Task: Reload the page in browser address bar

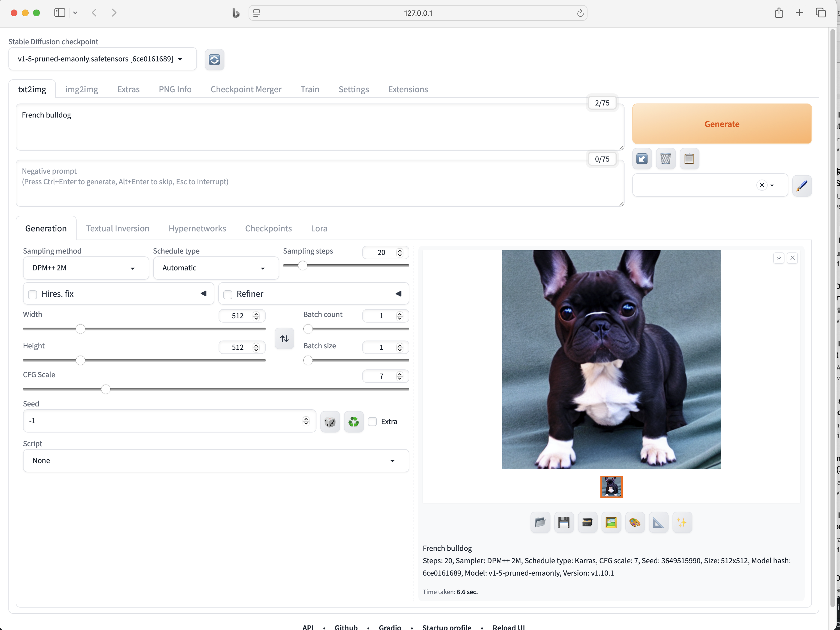Action: coord(580,13)
